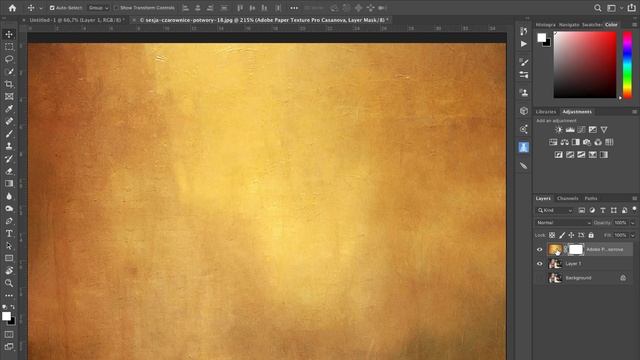Select the Zoom tool
This screenshot has height=360, width=640.
click(9, 283)
